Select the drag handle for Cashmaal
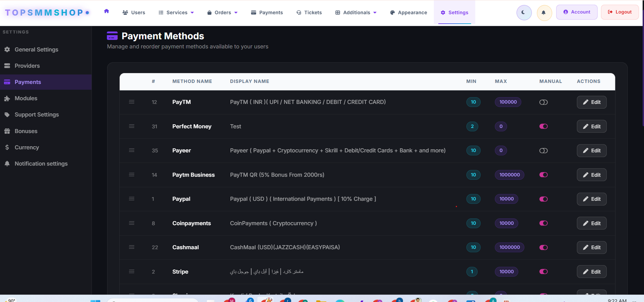 pos(132,247)
